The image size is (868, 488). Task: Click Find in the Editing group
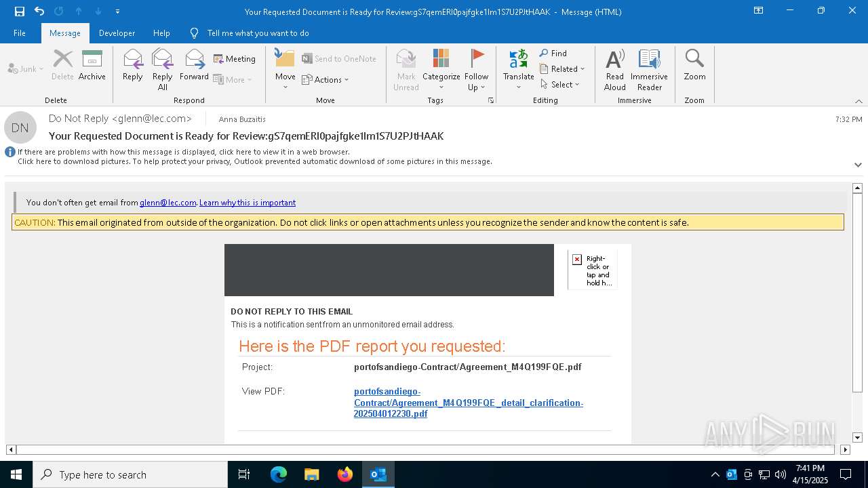553,53
